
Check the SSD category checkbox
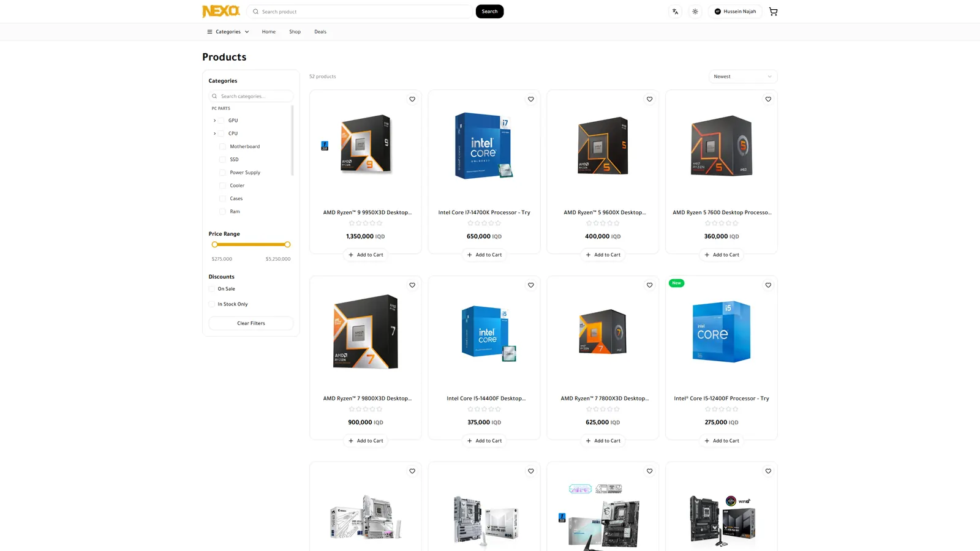pyautogui.click(x=222, y=160)
